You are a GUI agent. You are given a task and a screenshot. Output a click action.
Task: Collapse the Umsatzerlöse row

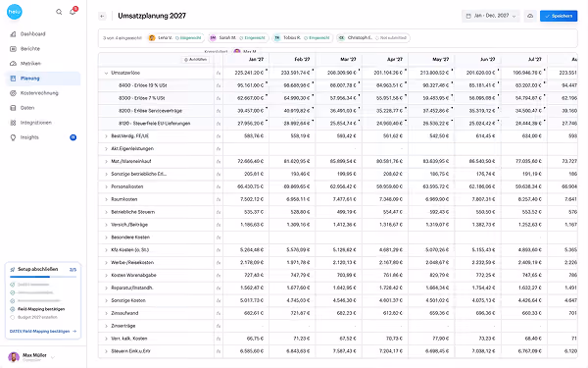(x=106, y=73)
